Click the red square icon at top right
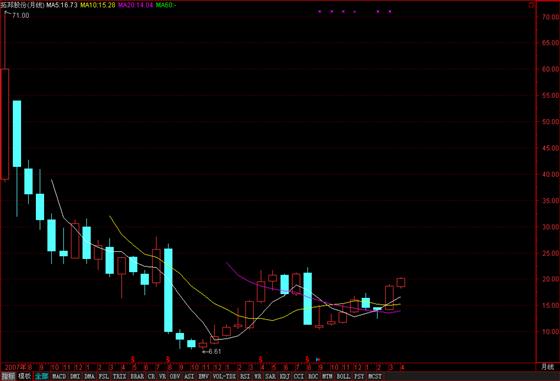560x381 pixels. point(532,5)
